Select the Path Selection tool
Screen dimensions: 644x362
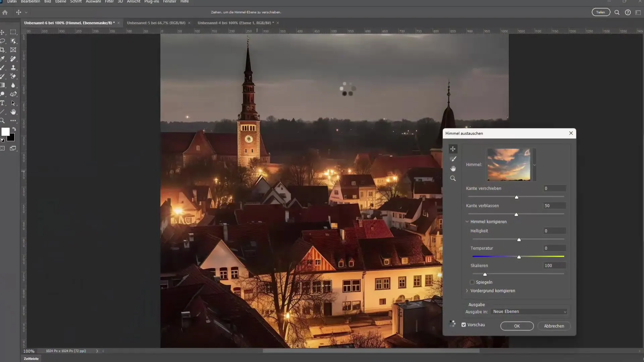(x=13, y=103)
